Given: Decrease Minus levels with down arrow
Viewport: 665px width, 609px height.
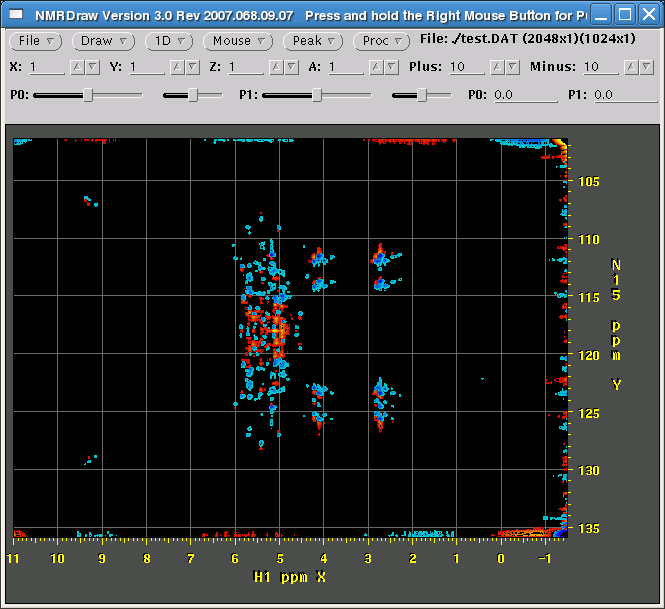Looking at the screenshot, I should [x=646, y=67].
